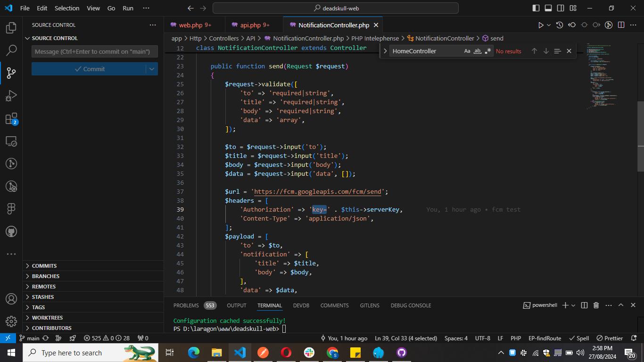Toggle Use Regular Expression in find widget
Viewport: 644px width, 362px height.
[x=487, y=51]
